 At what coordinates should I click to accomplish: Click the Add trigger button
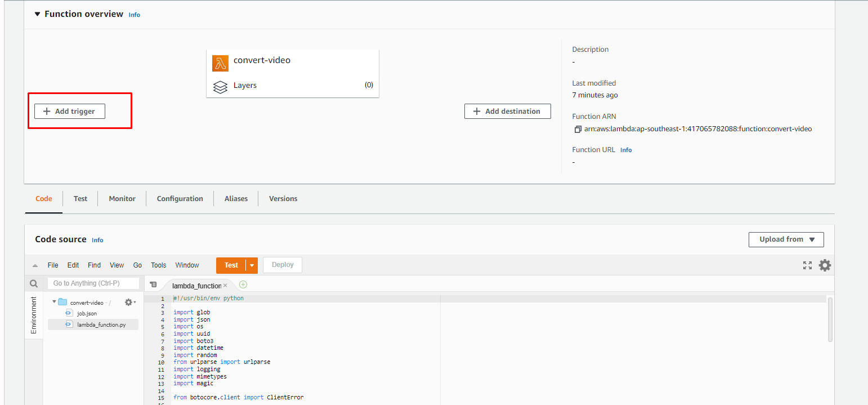[70, 112]
